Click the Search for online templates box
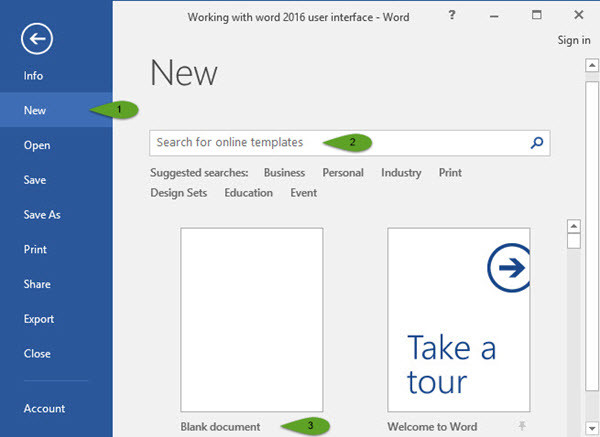Image resolution: width=600 pixels, height=437 pixels. click(349, 143)
